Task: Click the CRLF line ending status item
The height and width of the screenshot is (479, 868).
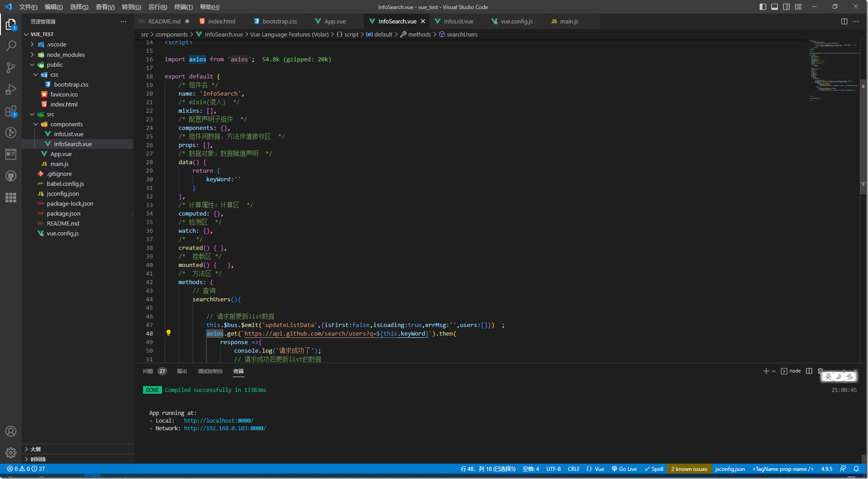Action: click(x=574, y=469)
